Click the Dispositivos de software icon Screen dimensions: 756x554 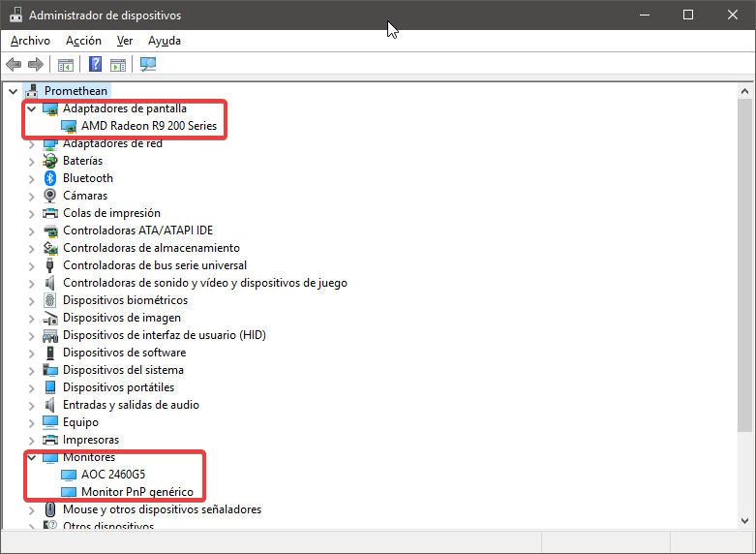[x=50, y=353]
